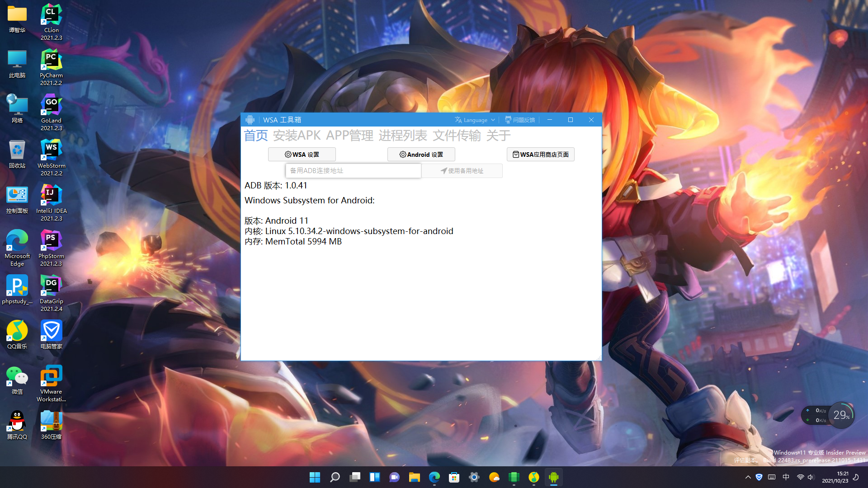This screenshot has width=868, height=488.
Task: Switch to the APP管理 tab
Action: click(x=349, y=136)
